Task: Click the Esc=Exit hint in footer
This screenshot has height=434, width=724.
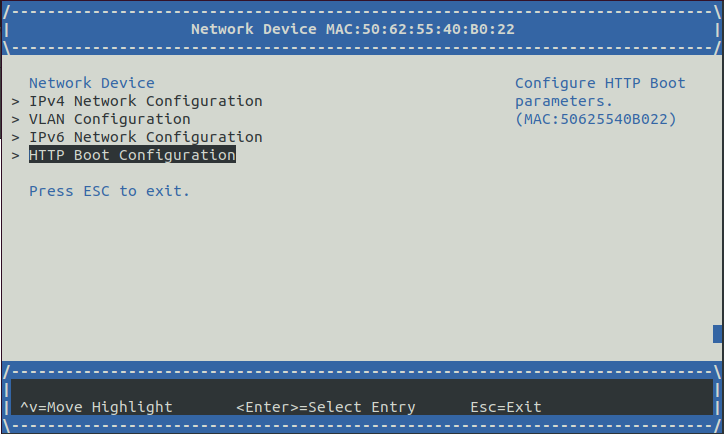Action: [x=506, y=407]
